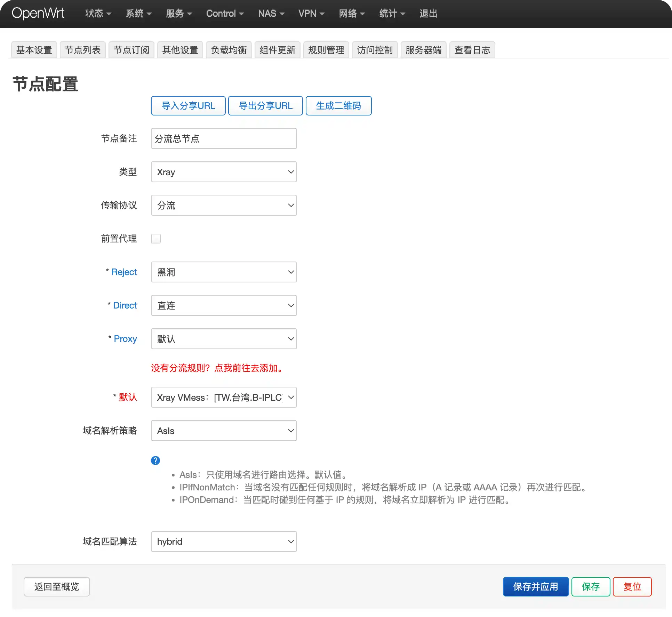
Task: Switch to the 规则管理 tab
Action: (x=326, y=50)
